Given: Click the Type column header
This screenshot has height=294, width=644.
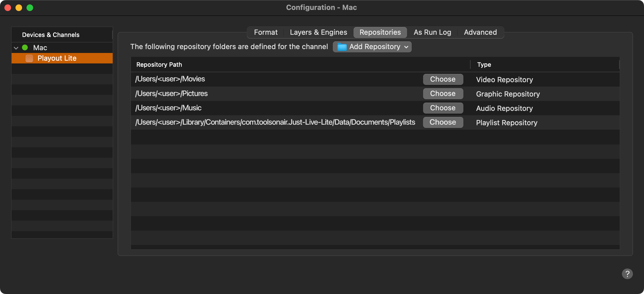Looking at the screenshot, I should [545, 65].
